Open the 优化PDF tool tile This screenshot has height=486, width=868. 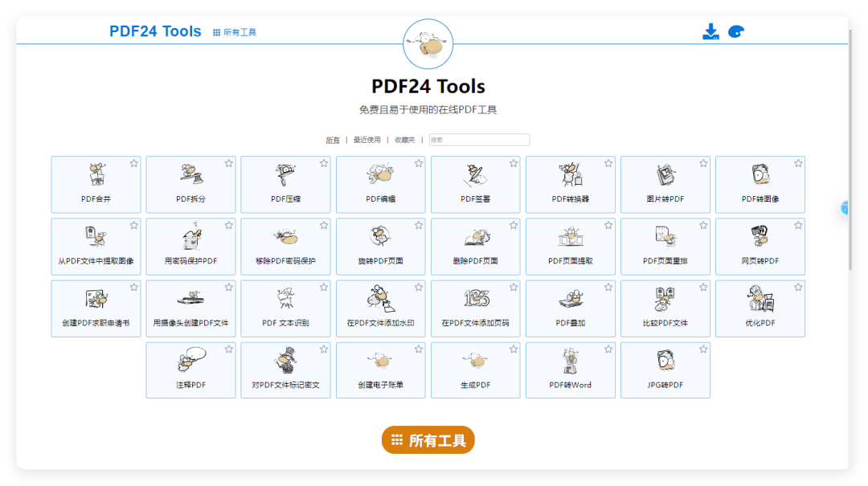[x=760, y=308]
